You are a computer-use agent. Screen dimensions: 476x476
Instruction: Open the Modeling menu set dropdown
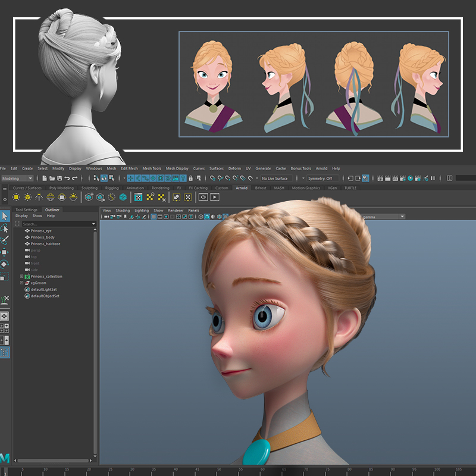tap(17, 178)
